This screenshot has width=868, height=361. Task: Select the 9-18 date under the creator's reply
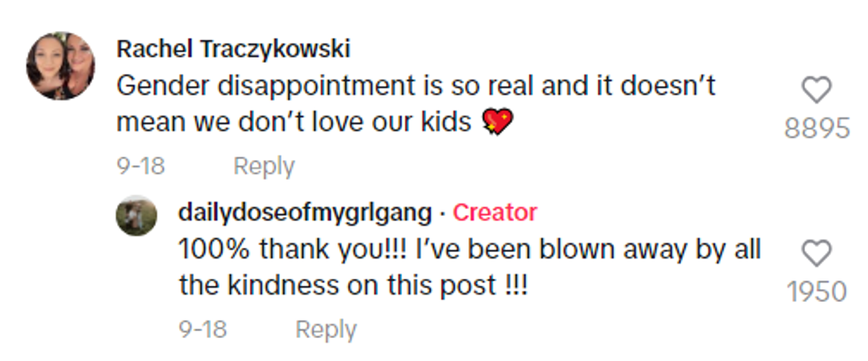pos(202,329)
